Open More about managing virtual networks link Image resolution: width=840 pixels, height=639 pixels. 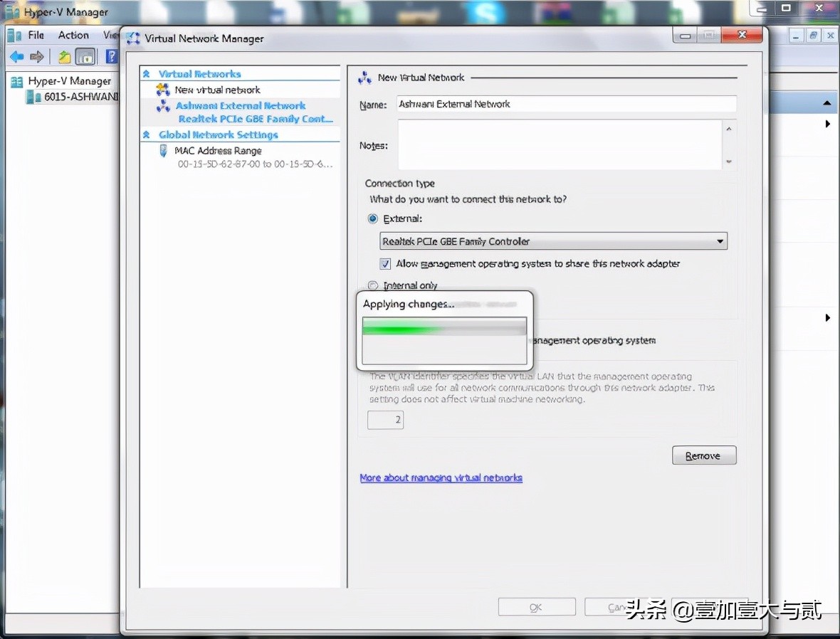tap(441, 477)
